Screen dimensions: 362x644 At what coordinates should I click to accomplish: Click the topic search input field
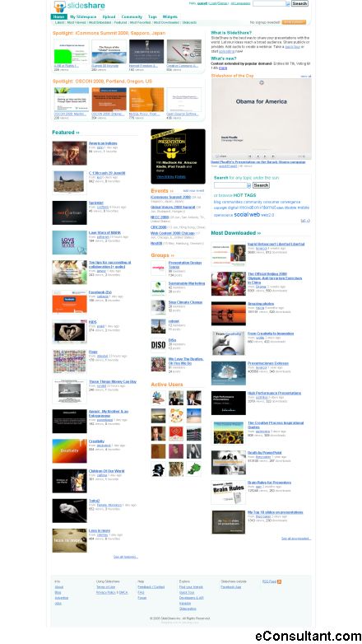[x=230, y=185]
